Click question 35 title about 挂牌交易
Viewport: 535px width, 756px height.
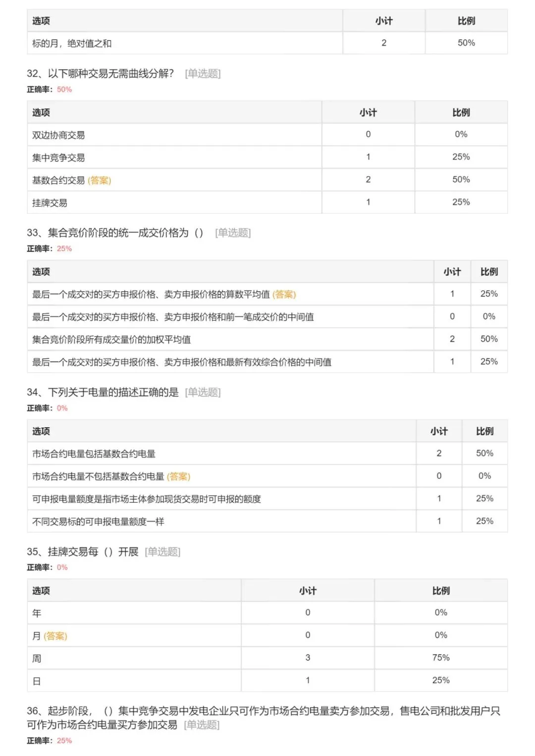click(x=83, y=552)
